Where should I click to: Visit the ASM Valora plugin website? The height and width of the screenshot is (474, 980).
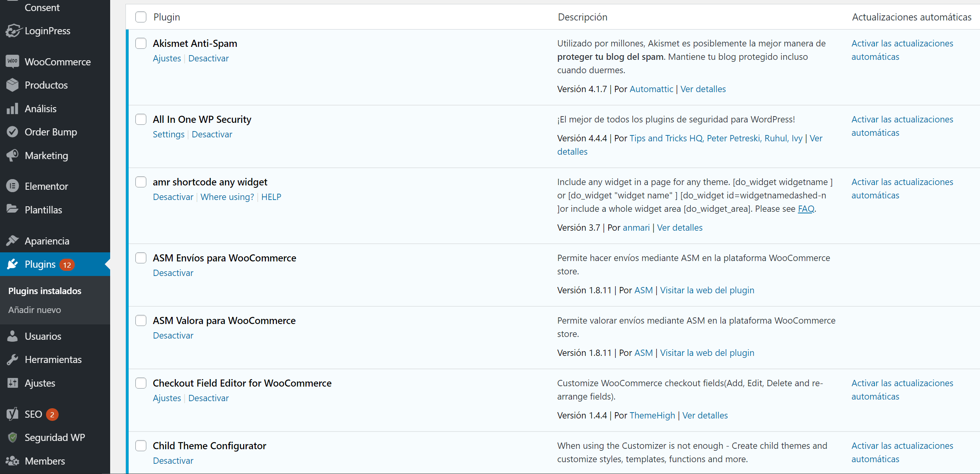pyautogui.click(x=707, y=353)
